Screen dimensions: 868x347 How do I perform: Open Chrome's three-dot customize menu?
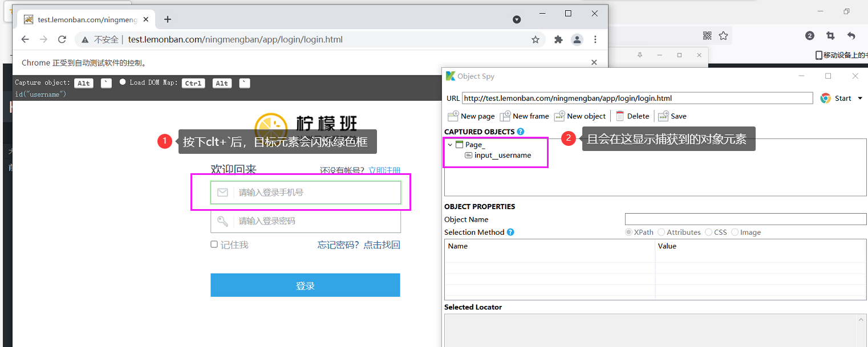click(x=595, y=39)
